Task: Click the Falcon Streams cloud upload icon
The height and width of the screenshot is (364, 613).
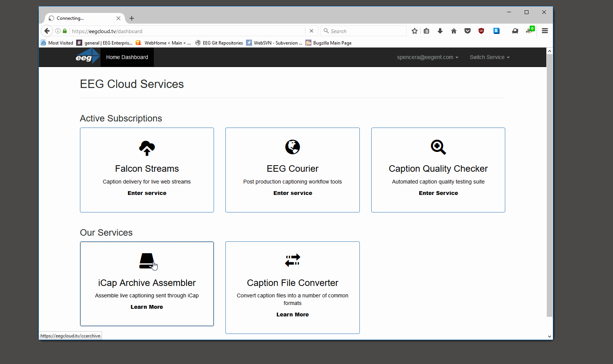Action: (x=147, y=148)
